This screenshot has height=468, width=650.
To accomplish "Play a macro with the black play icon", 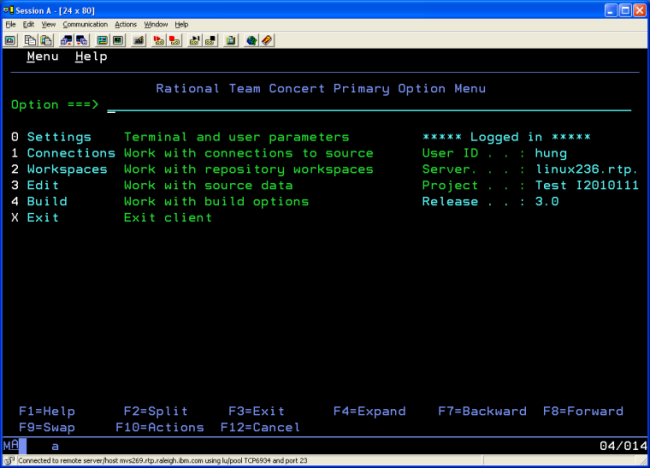I will point(194,40).
